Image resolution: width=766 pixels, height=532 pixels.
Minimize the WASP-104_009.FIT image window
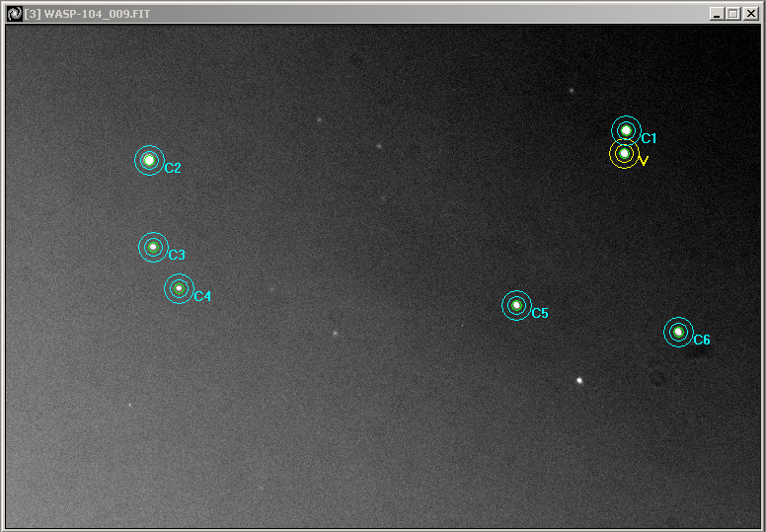click(717, 14)
